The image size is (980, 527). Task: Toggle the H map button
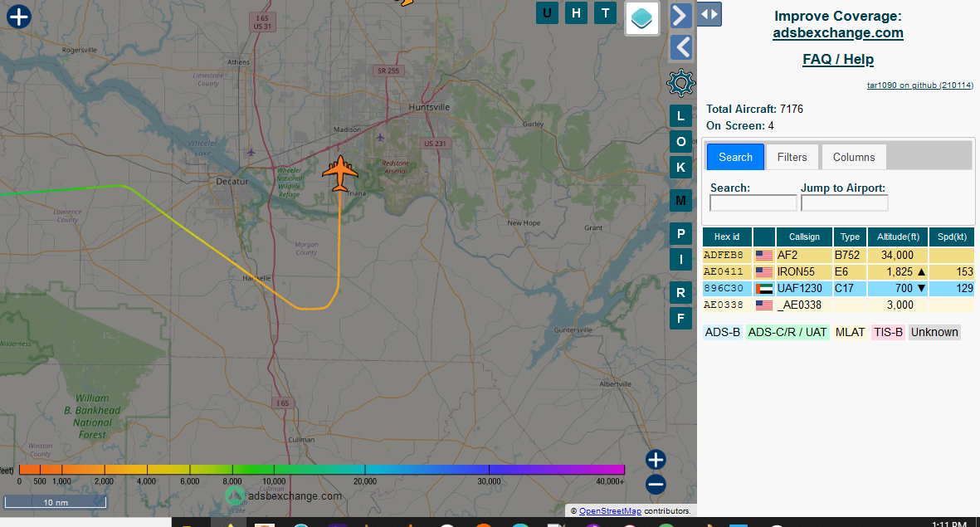click(x=576, y=12)
